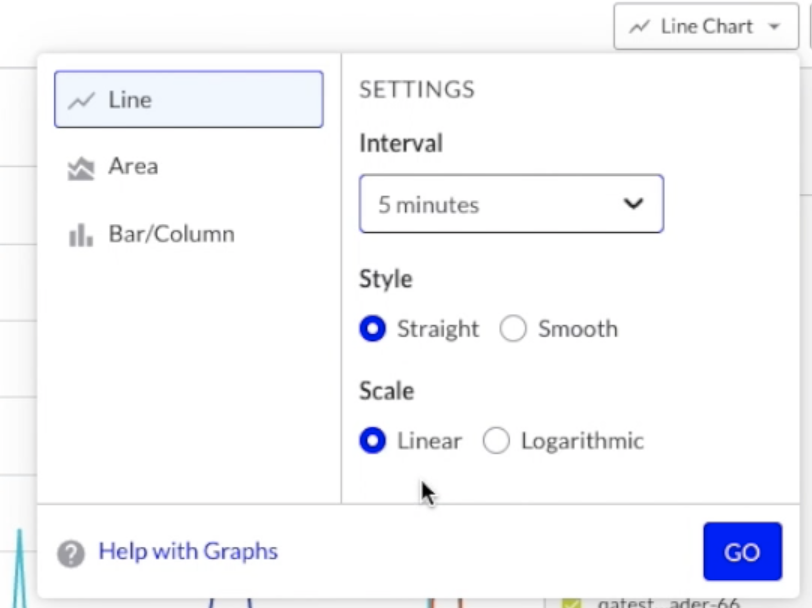Toggle the green gatest legend checkbox

(x=571, y=603)
